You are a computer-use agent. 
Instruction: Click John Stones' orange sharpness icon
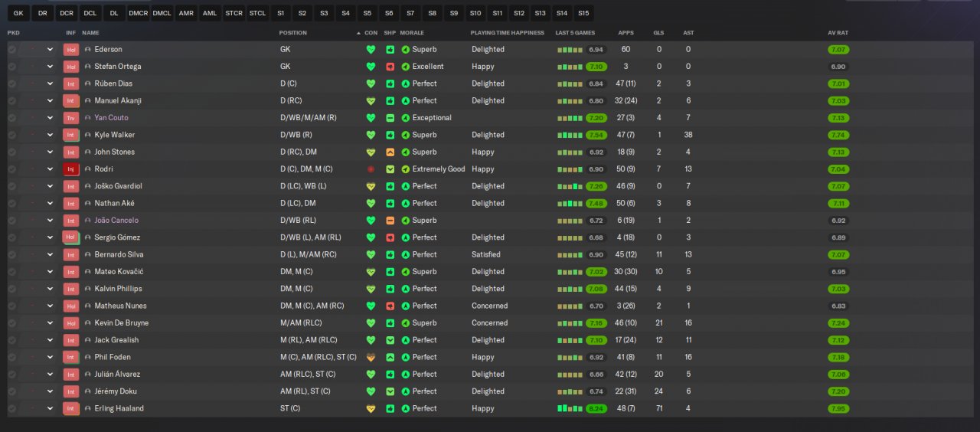click(390, 152)
